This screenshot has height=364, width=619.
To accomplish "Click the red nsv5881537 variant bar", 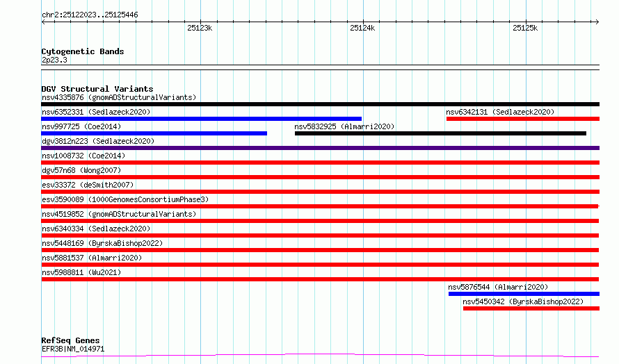I will pyautogui.click(x=320, y=265).
